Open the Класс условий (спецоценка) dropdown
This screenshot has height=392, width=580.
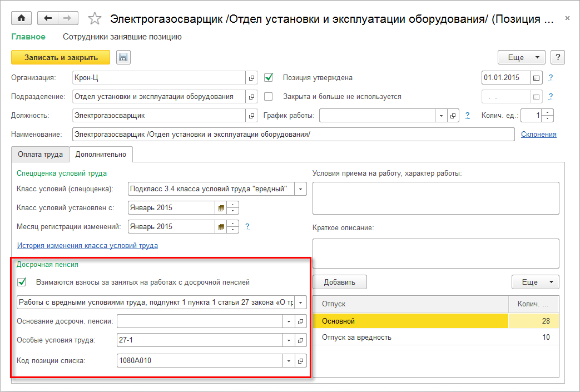(x=300, y=189)
